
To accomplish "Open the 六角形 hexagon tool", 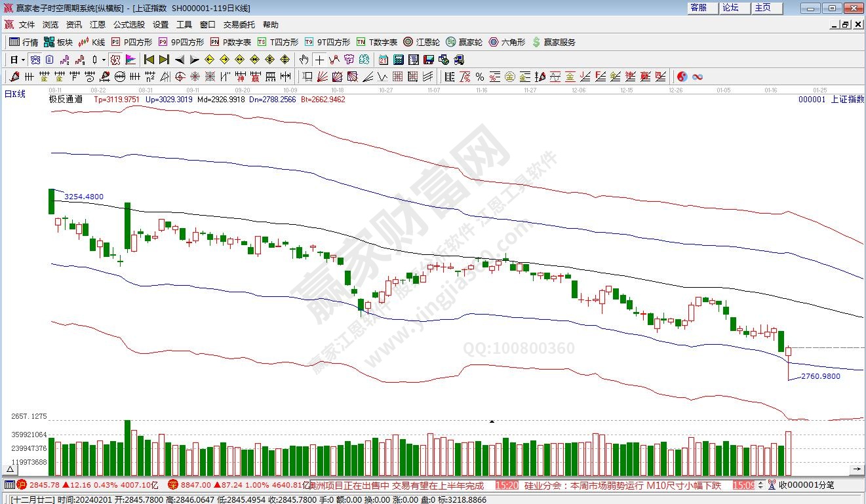I will (x=507, y=42).
